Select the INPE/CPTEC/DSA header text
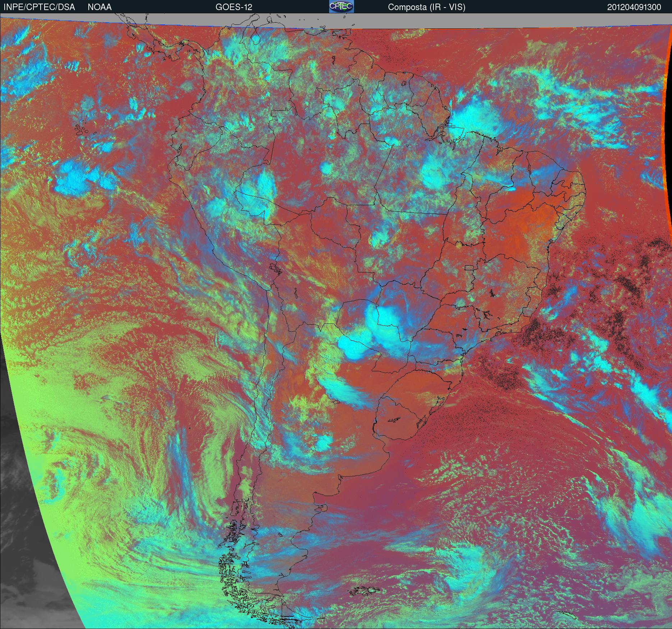The height and width of the screenshot is (629, 672). pos(39,7)
